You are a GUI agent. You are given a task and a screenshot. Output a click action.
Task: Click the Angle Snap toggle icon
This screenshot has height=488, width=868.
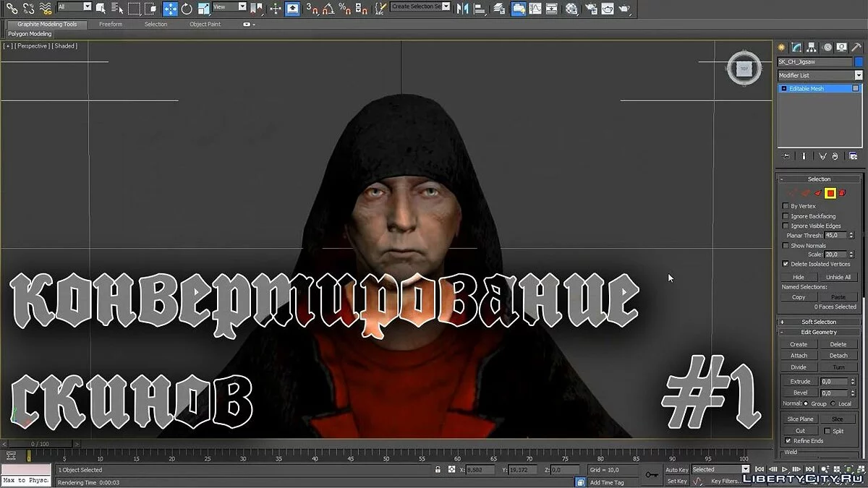point(328,9)
